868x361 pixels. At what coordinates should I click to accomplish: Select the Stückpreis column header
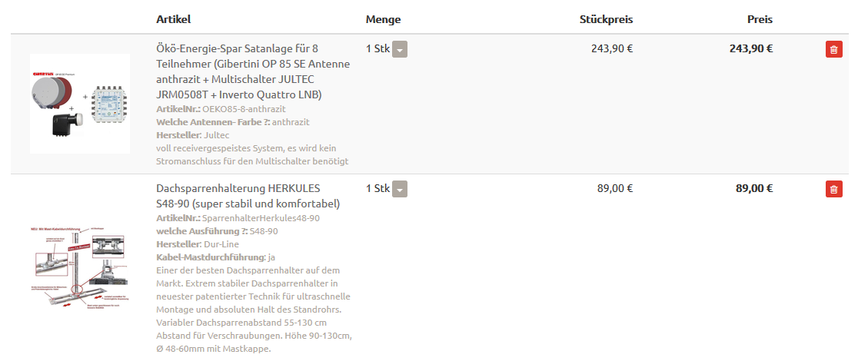[x=606, y=19]
